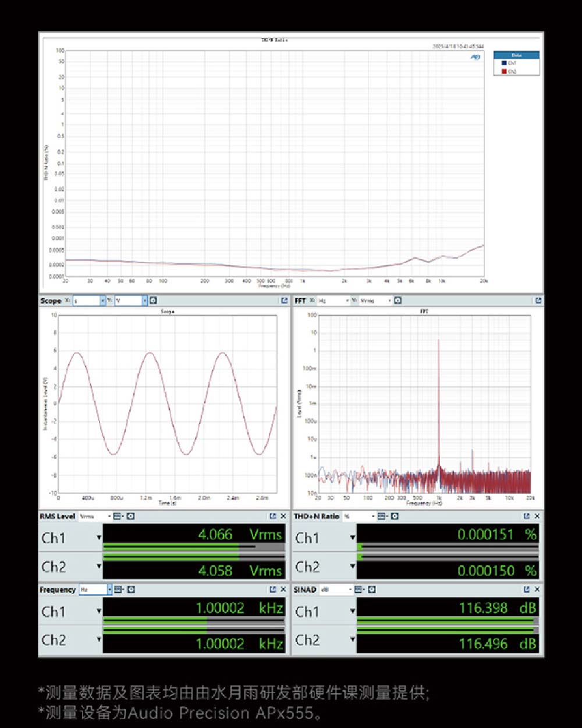Click SINAD meter settings icon
The width and height of the screenshot is (582, 728).
coord(372,589)
